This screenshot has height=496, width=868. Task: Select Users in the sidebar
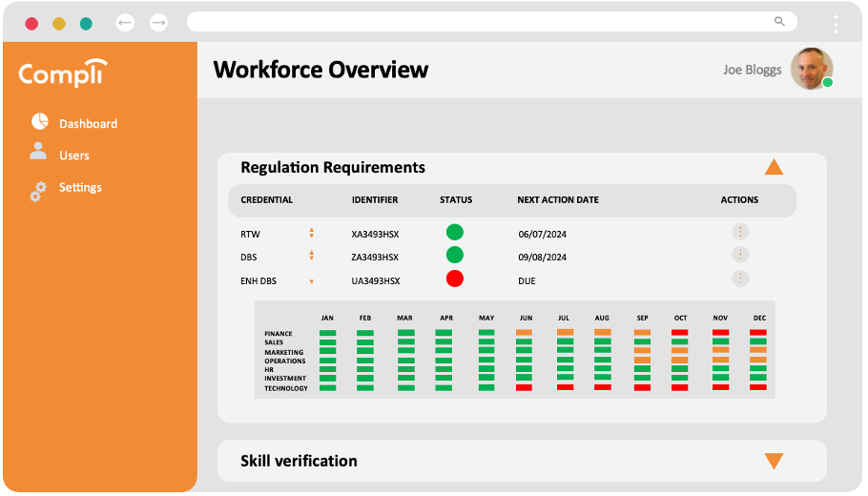click(x=74, y=155)
